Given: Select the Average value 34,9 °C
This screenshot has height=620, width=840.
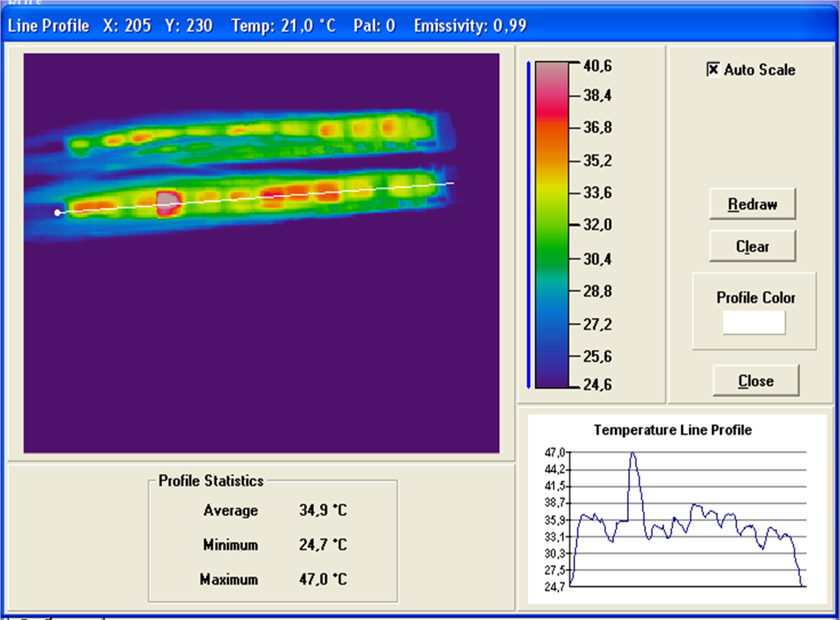Looking at the screenshot, I should 323,511.
